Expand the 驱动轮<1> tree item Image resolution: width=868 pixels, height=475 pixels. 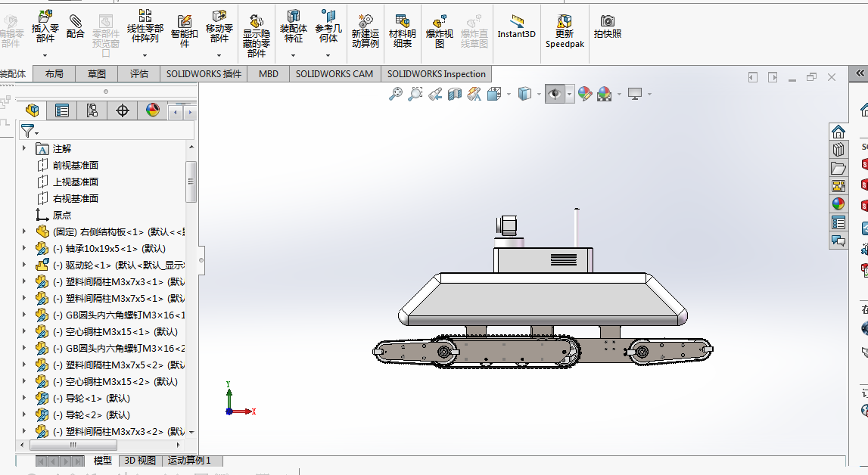[x=23, y=265]
